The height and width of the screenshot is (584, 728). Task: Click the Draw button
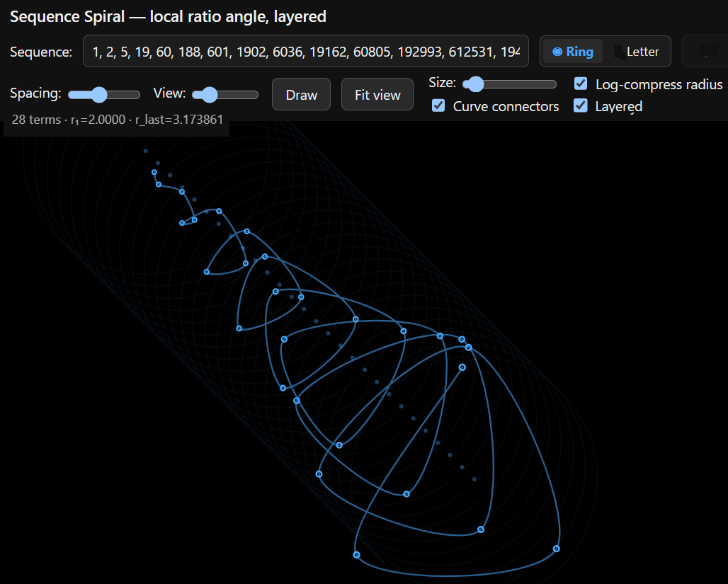click(301, 94)
